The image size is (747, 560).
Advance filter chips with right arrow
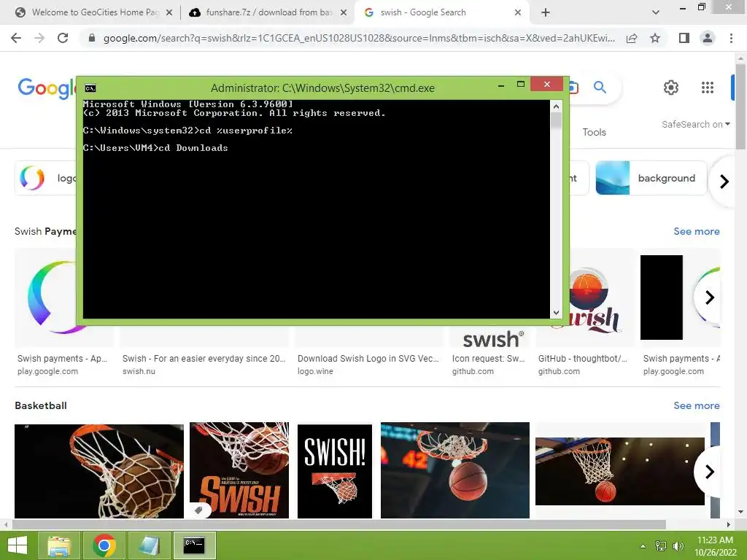pos(724,182)
